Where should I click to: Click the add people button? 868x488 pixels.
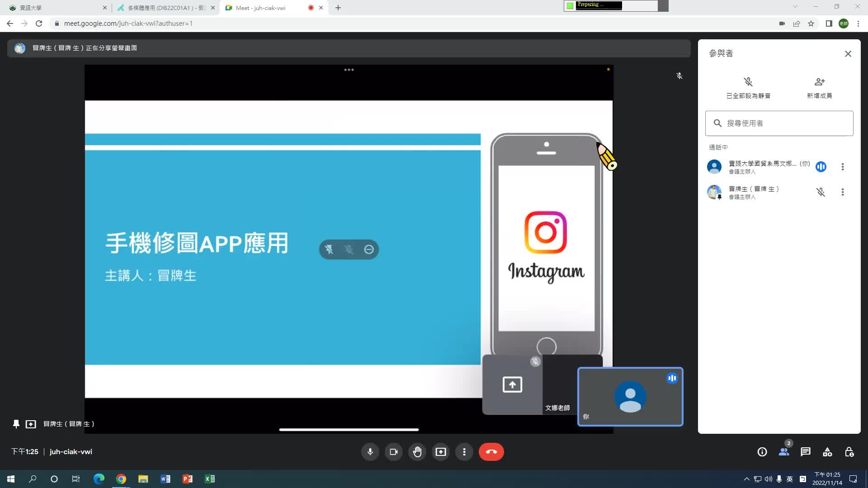pyautogui.click(x=819, y=88)
